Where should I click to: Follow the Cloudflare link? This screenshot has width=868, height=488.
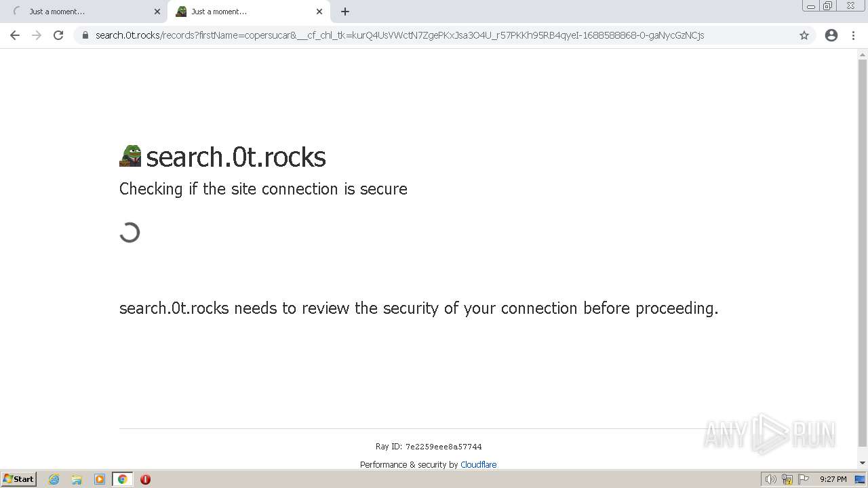[x=478, y=464]
